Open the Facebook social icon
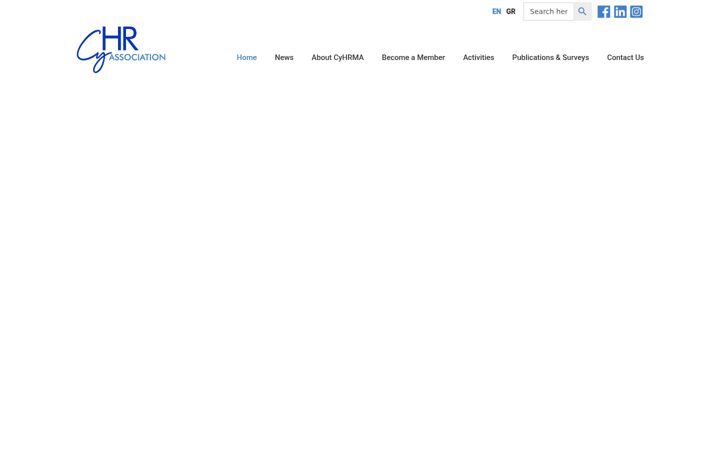 coord(603,11)
